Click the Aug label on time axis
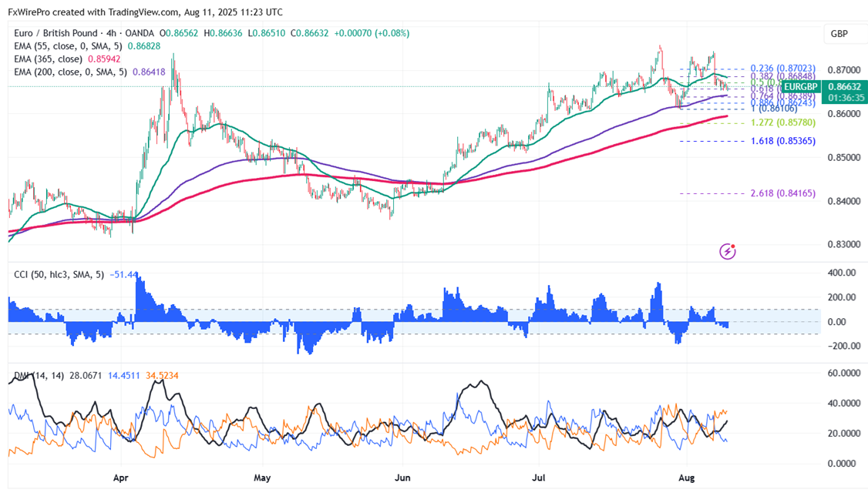868x496 pixels. click(686, 478)
